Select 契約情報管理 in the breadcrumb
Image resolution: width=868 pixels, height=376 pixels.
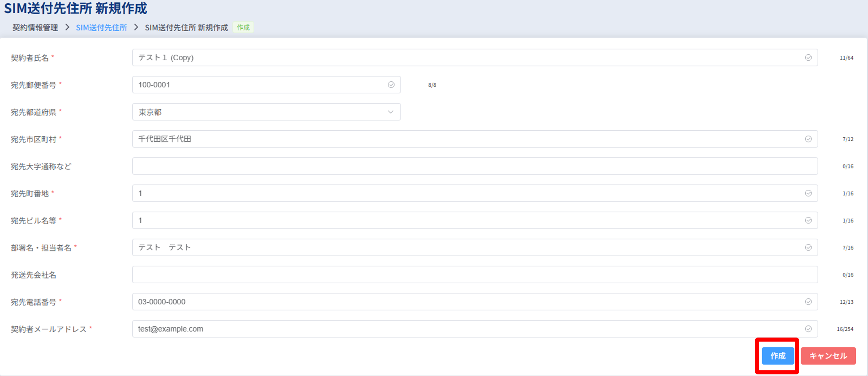(35, 28)
